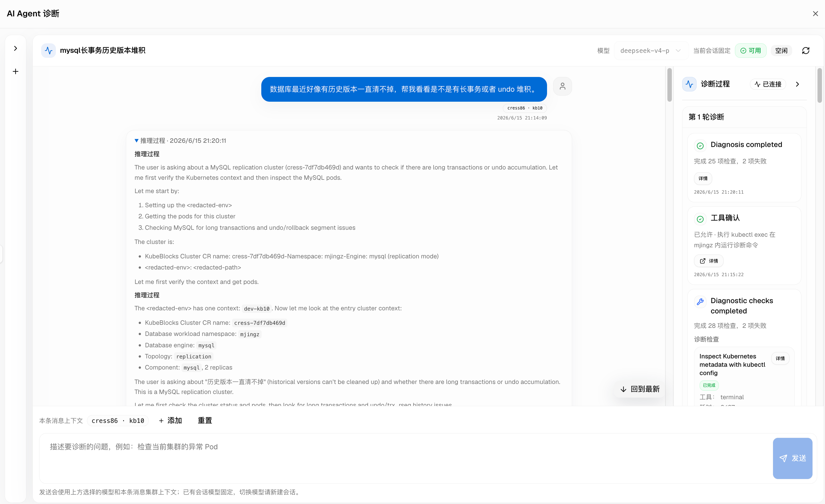Click the cress-7df7db469d cluster name tag
The width and height of the screenshot is (825, 504).
260,323
